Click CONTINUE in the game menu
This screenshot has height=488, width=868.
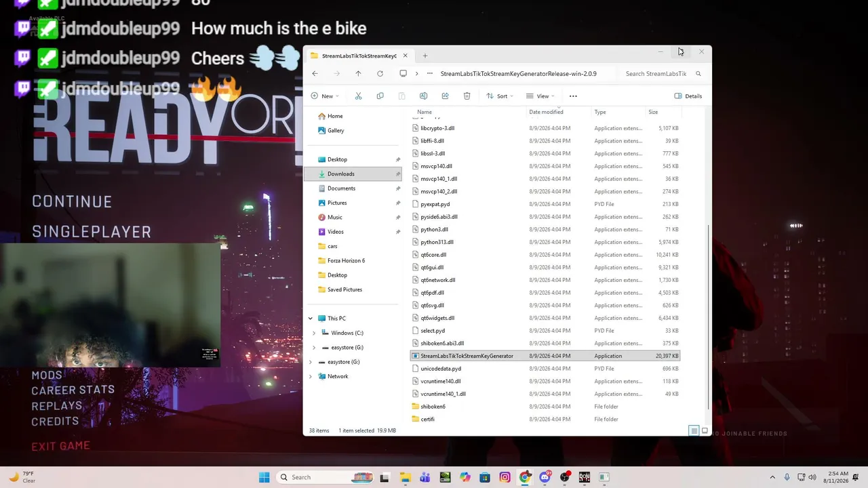click(72, 201)
